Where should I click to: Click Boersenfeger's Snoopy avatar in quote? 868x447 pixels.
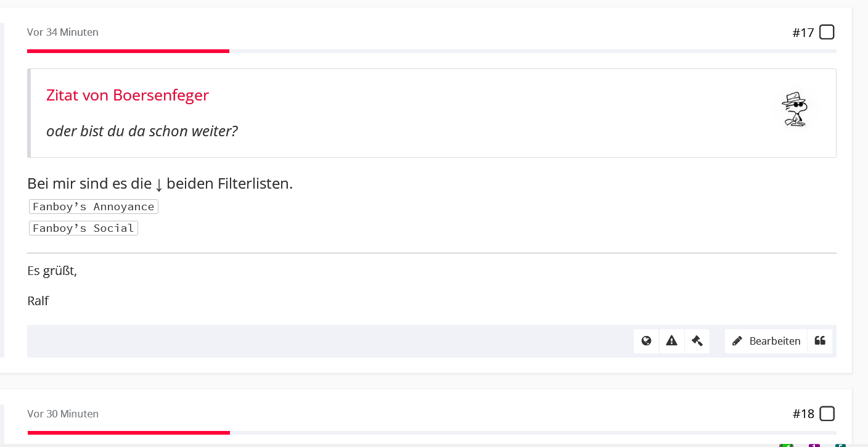tap(794, 110)
